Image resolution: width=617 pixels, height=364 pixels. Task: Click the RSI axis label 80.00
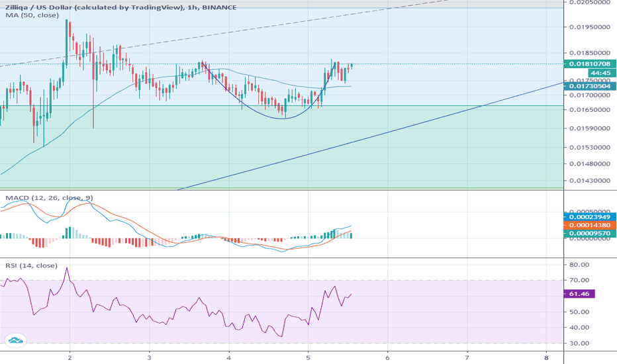[x=579, y=265]
